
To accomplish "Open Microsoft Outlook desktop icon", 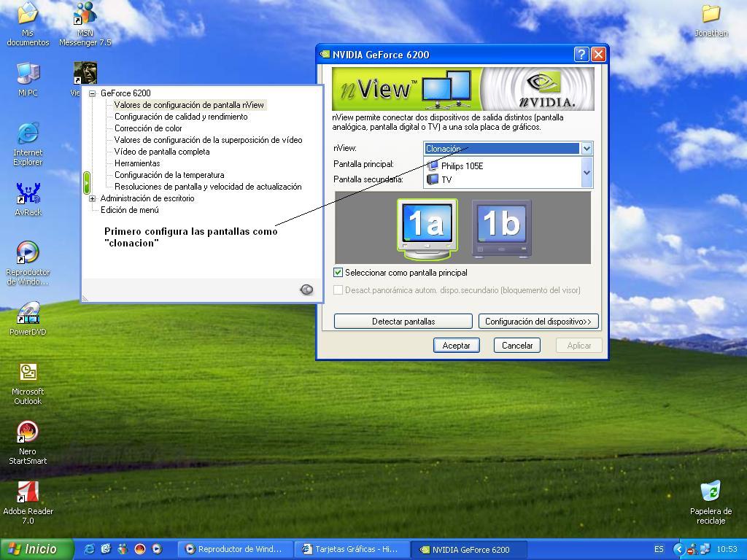I will [x=28, y=384].
